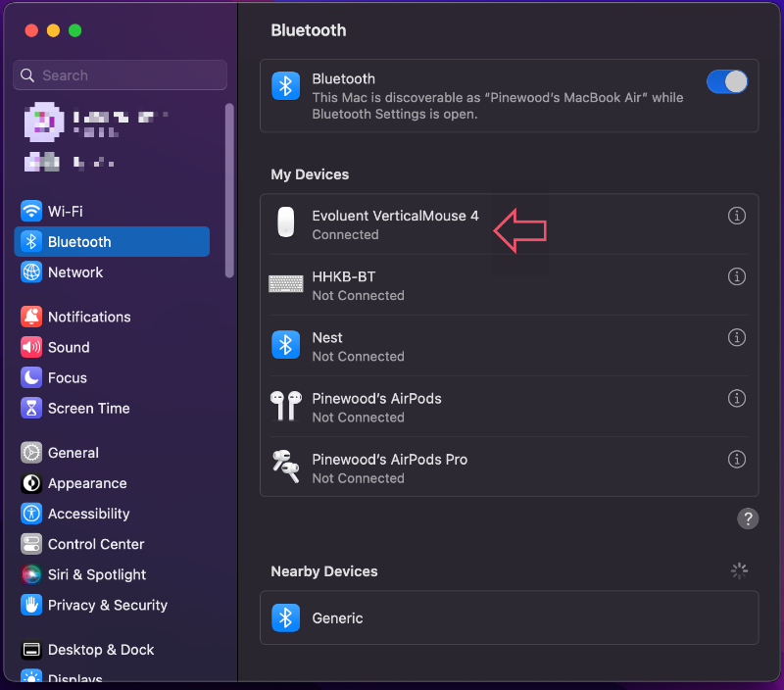Click the help question mark button

click(x=748, y=518)
